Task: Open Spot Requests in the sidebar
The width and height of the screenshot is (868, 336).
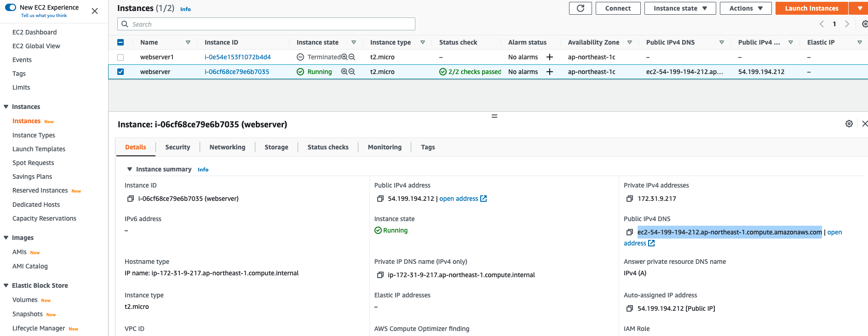Action: click(x=33, y=163)
